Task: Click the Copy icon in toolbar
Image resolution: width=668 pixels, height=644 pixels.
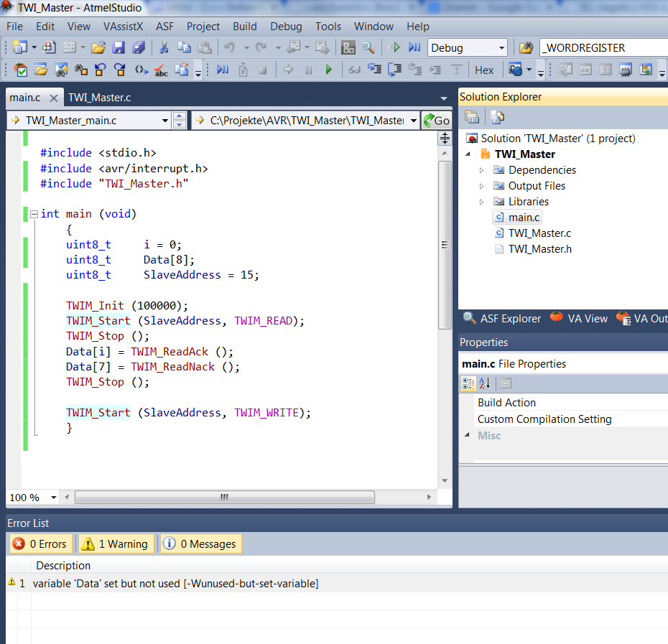Action: point(184,47)
